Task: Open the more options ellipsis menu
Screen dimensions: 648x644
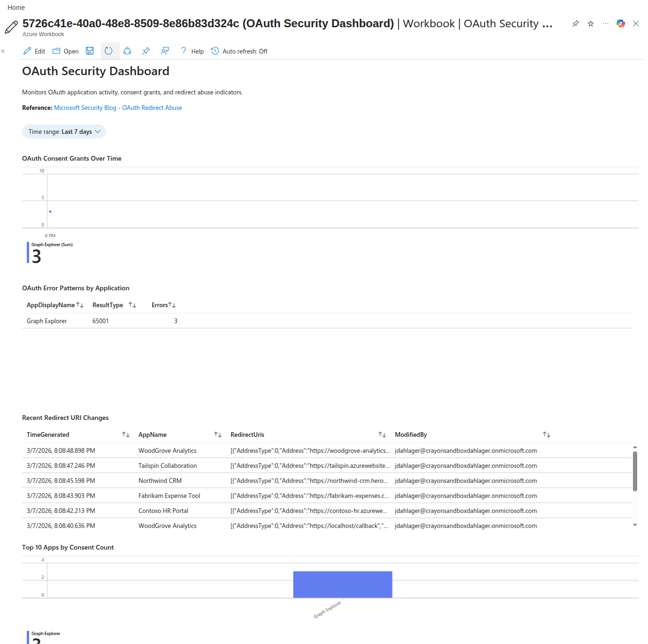Action: [x=605, y=23]
